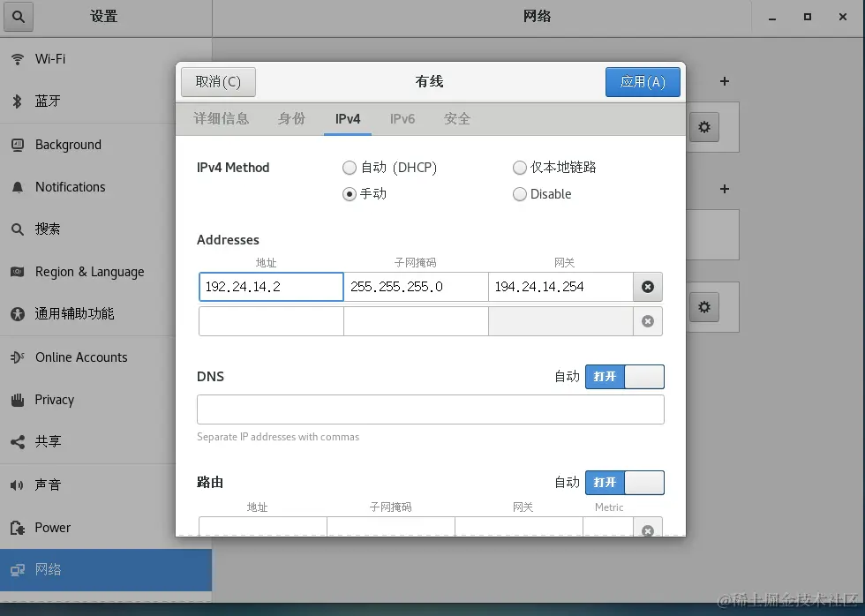
Task: Open the Privacy panel
Action: [106, 400]
